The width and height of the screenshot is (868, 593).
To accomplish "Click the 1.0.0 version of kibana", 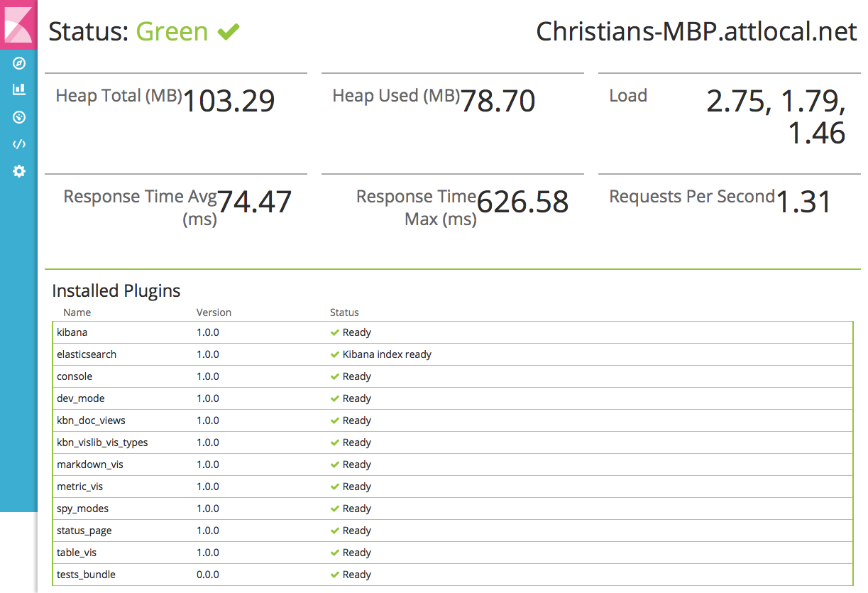I will pyautogui.click(x=208, y=332).
